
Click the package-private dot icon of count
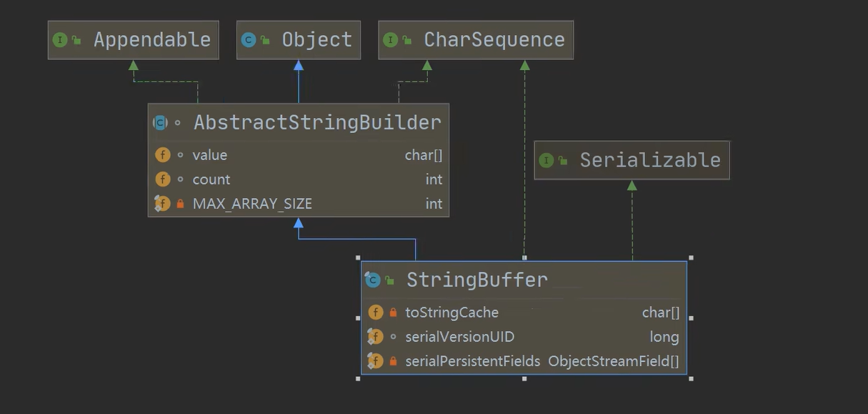180,179
